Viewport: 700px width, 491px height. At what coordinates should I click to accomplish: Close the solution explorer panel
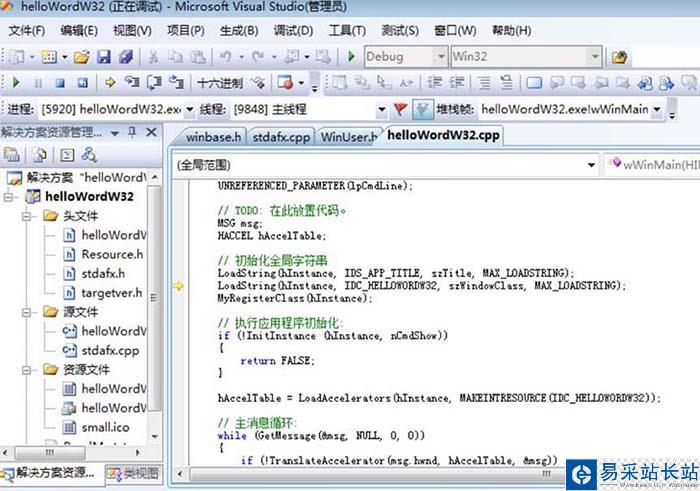(152, 132)
